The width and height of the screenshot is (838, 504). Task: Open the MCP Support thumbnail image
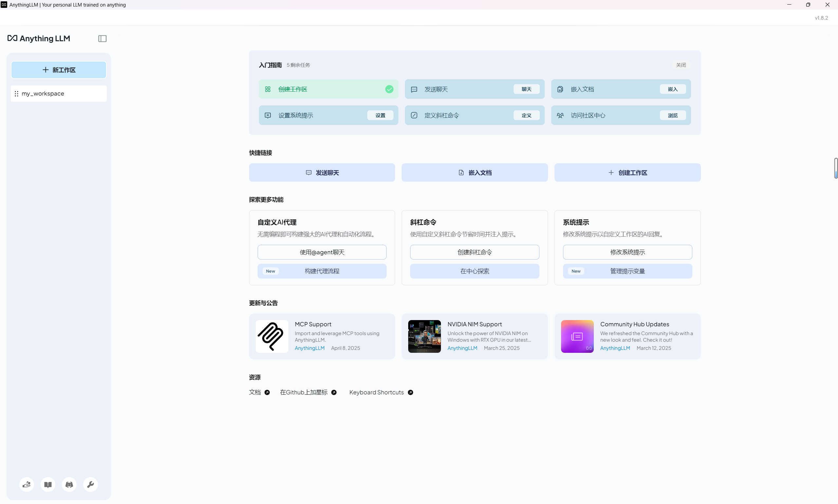[272, 336]
